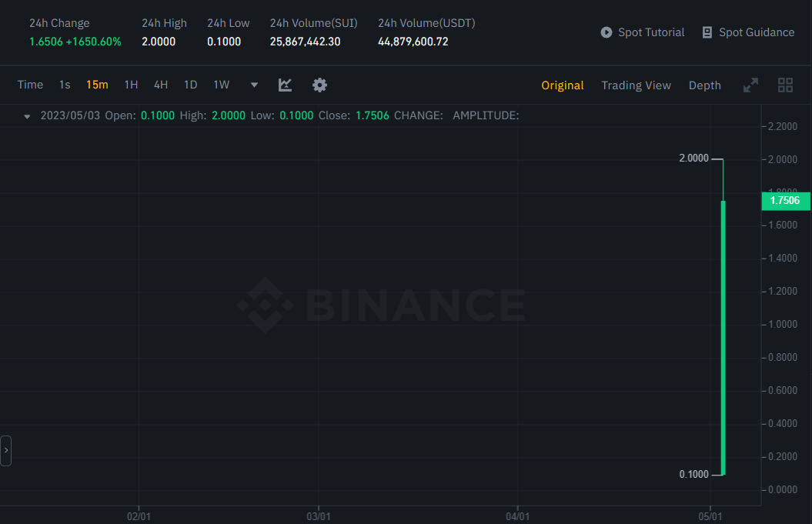The image size is (812, 524).
Task: Click the 24h Low value 0.1000
Action: pyautogui.click(x=224, y=42)
